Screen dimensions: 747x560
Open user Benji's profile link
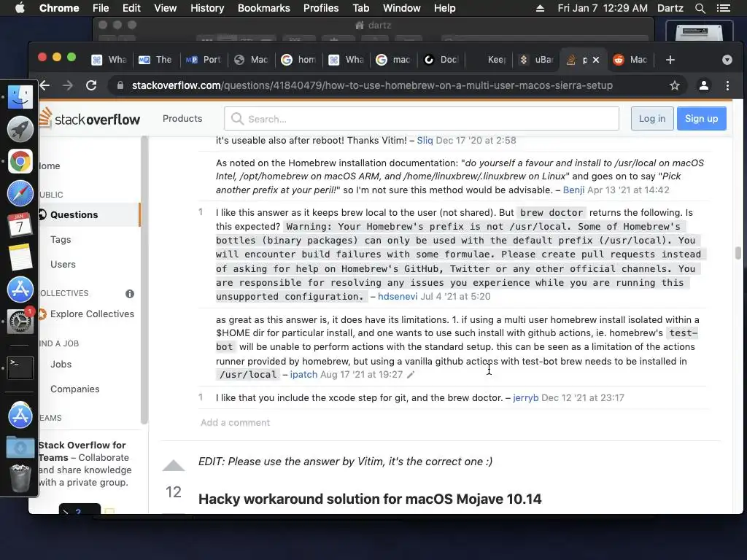point(573,190)
